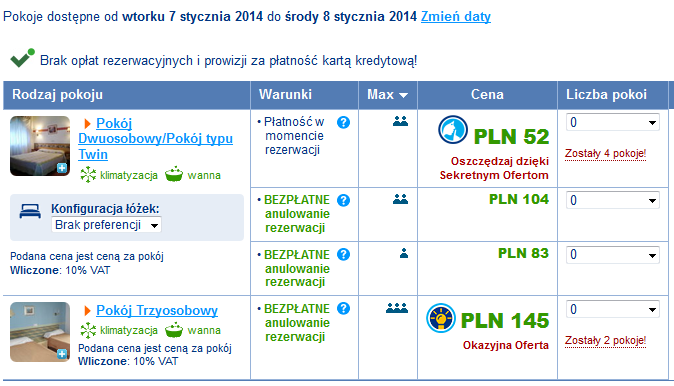The height and width of the screenshot is (386, 674).
Task: Open room count dropdown for PLN 145 offer
Action: click(x=613, y=309)
